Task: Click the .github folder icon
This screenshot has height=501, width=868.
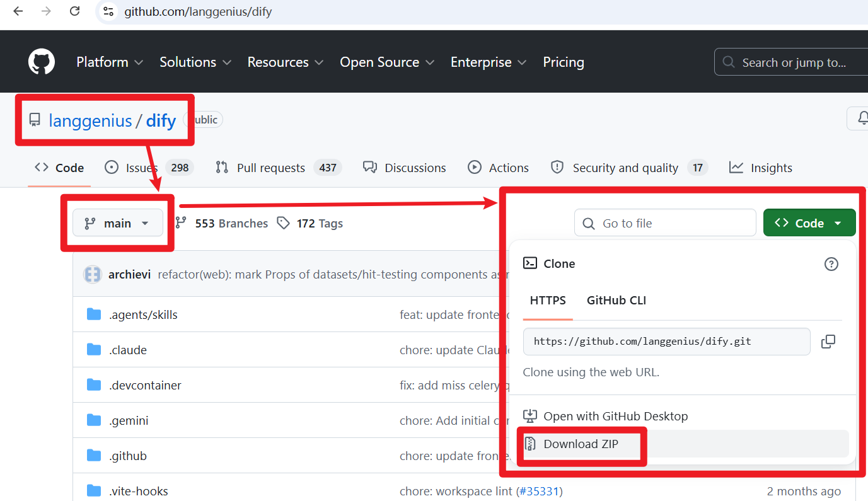Action: (94, 456)
